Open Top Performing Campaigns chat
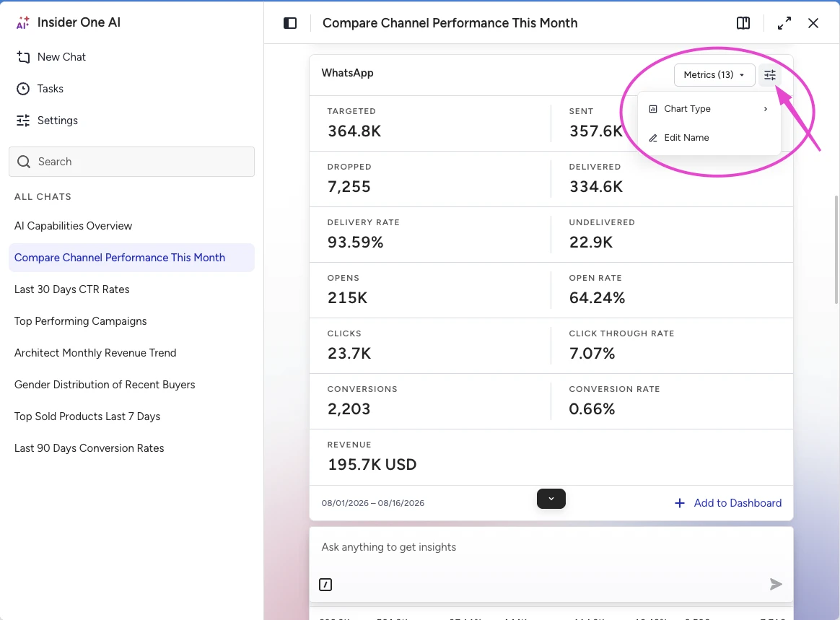Viewport: 840px width, 620px height. 80,321
